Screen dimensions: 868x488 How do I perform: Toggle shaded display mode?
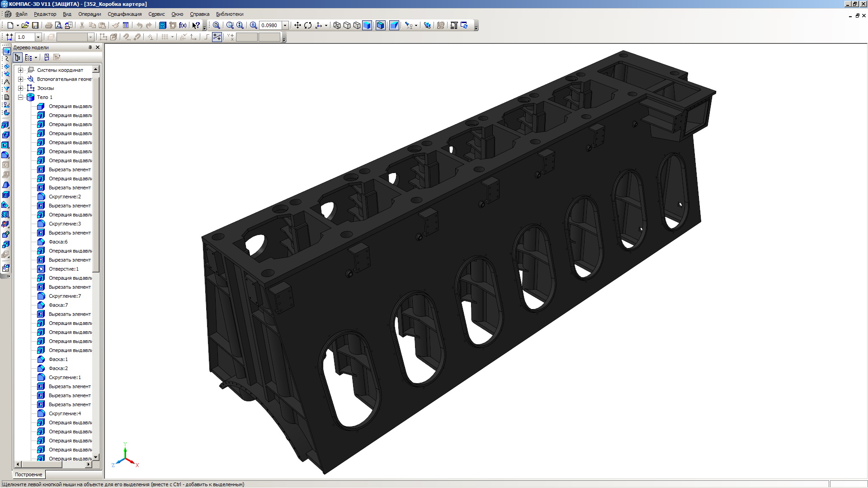367,25
